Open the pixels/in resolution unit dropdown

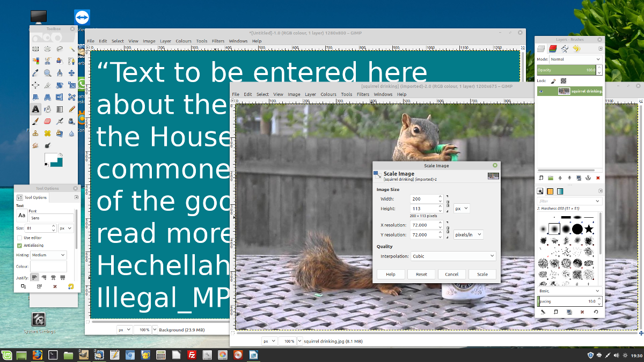point(469,234)
